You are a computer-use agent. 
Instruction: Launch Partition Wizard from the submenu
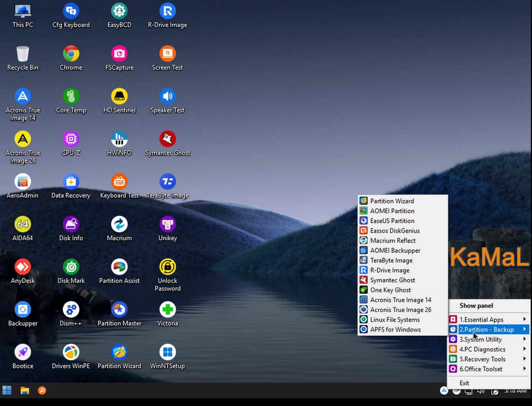point(403,201)
